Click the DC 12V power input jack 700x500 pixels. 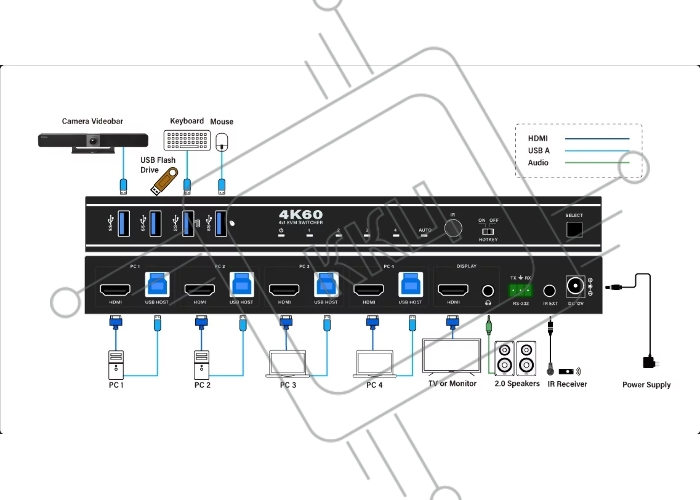[575, 286]
